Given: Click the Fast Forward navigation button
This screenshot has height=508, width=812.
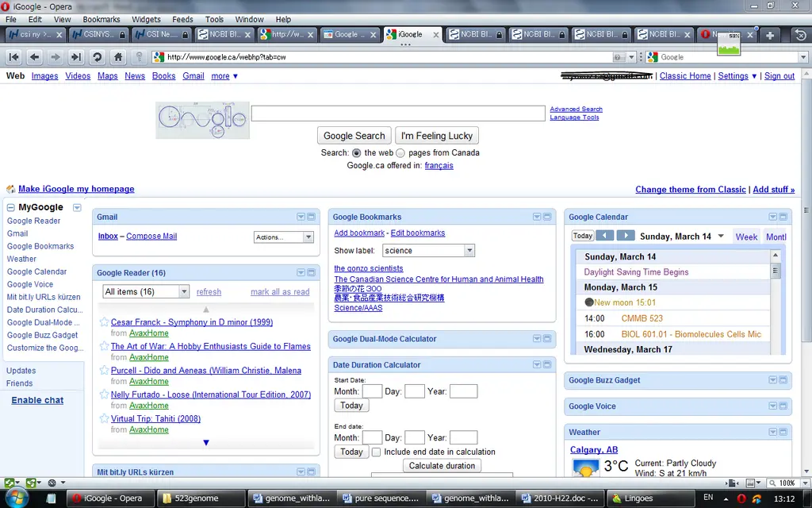Looking at the screenshot, I should 76,57.
